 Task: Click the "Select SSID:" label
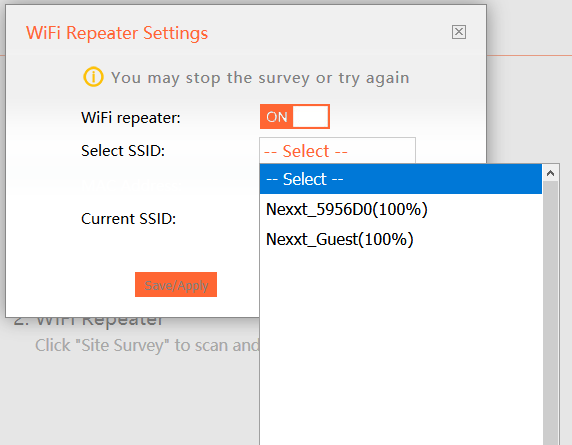(123, 151)
